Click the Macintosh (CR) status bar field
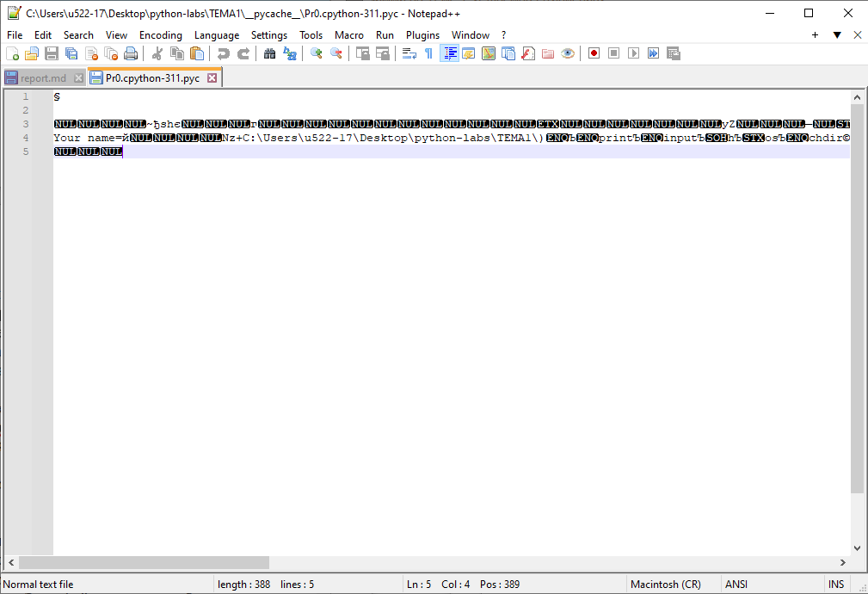The height and width of the screenshot is (594, 868). point(665,585)
